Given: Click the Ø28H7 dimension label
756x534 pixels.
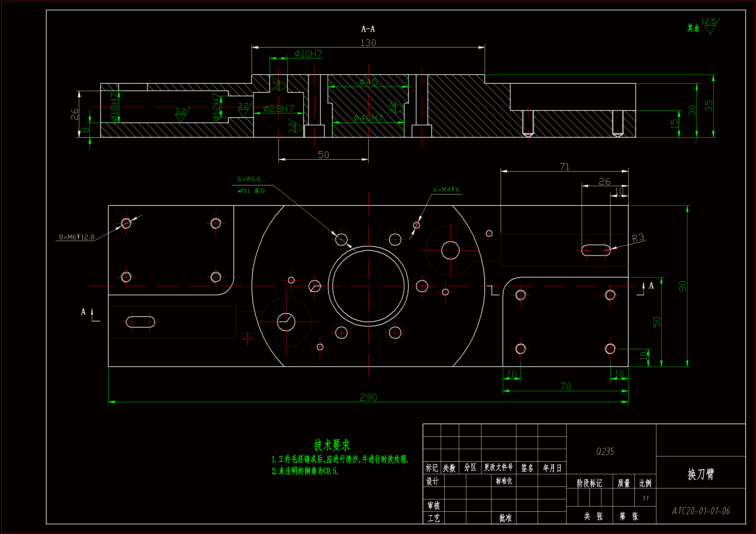Looking at the screenshot, I should coord(278,109).
